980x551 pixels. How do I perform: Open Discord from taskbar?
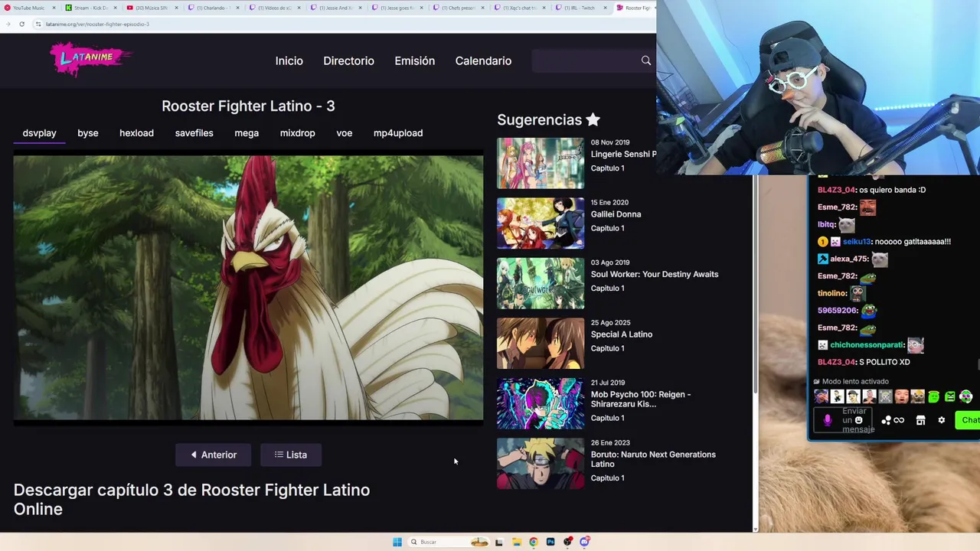point(584,542)
